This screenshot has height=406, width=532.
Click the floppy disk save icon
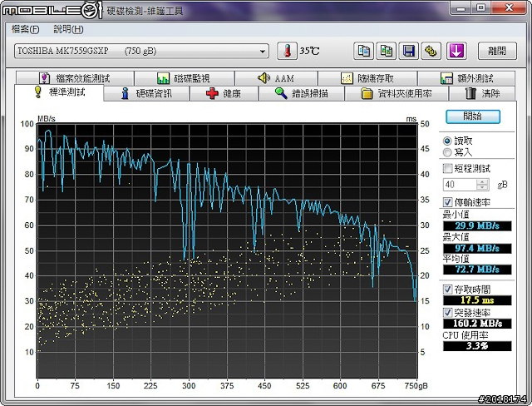(x=409, y=51)
